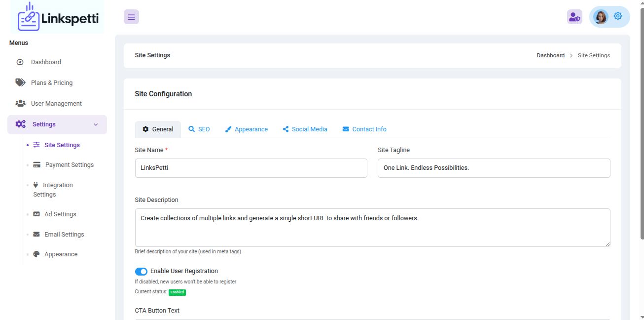
Task: Click the General tab gear icon
Action: pyautogui.click(x=145, y=129)
